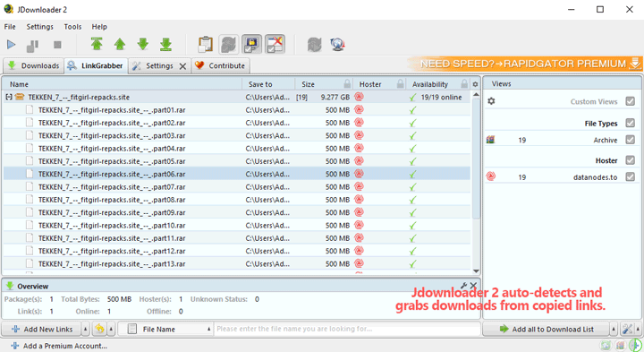Open the File Name search filter dropdown
The height and width of the screenshot is (352, 644).
tap(165, 329)
